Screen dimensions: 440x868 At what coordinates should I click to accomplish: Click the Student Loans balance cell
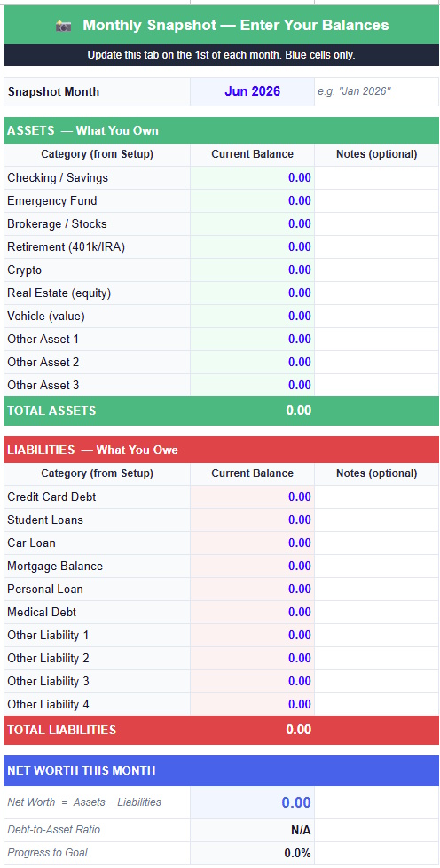click(252, 520)
